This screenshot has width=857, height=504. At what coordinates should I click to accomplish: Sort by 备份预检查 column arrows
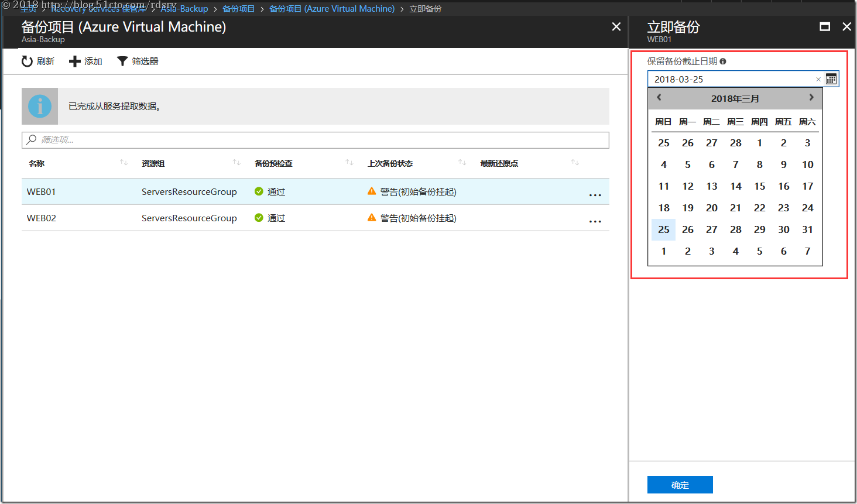point(349,163)
